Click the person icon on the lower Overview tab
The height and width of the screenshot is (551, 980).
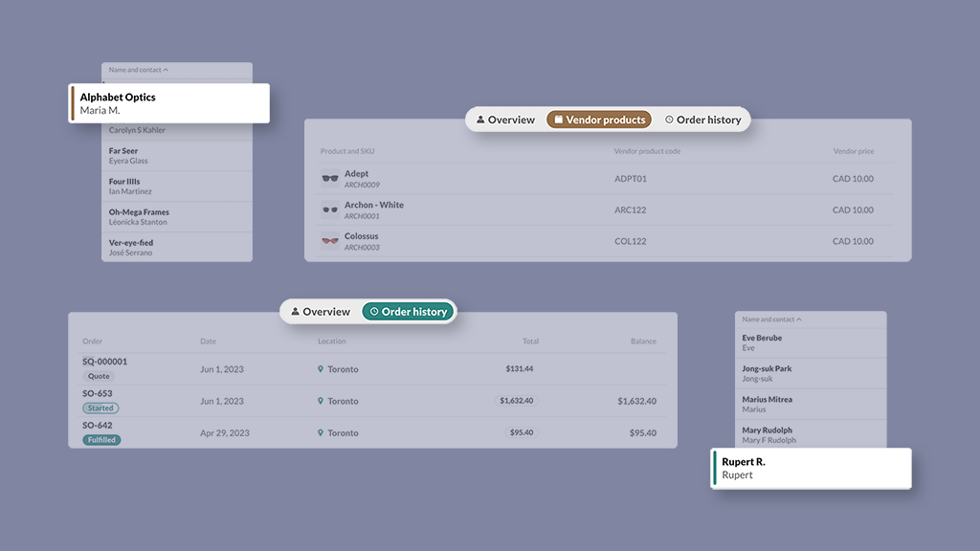point(296,311)
